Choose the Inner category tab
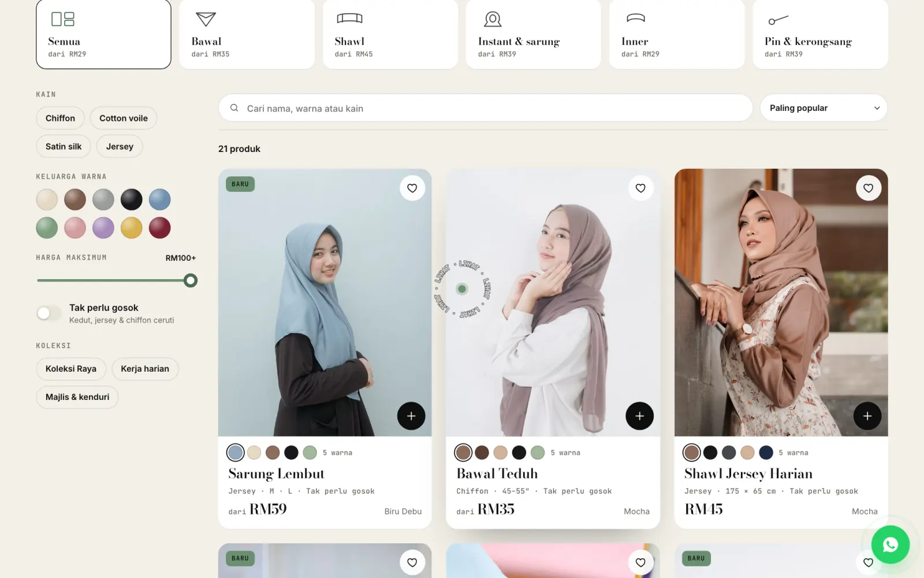Viewport: 924px width, 578px height. click(677, 34)
